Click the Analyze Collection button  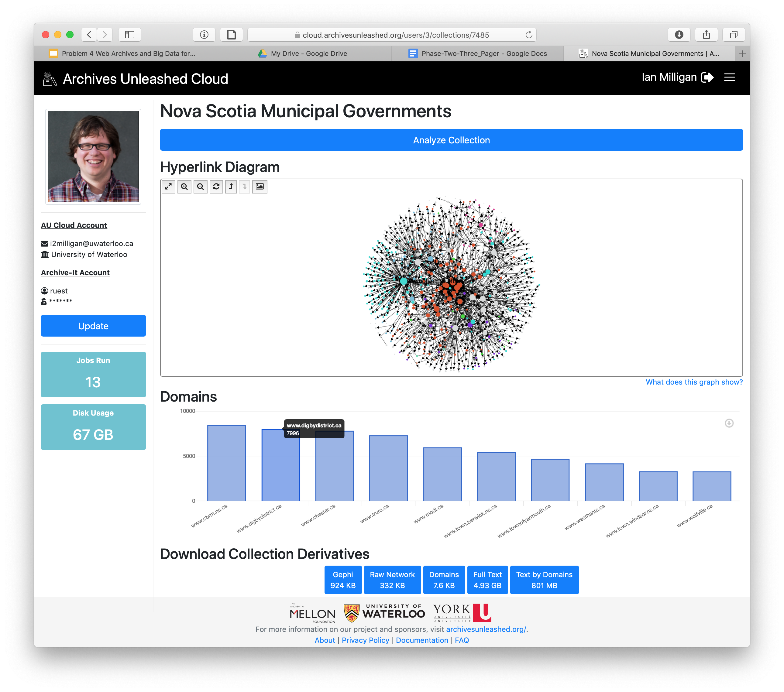point(451,140)
